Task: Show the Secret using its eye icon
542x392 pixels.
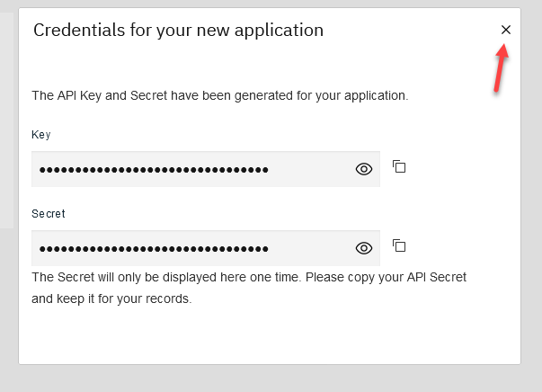Action: [364, 248]
